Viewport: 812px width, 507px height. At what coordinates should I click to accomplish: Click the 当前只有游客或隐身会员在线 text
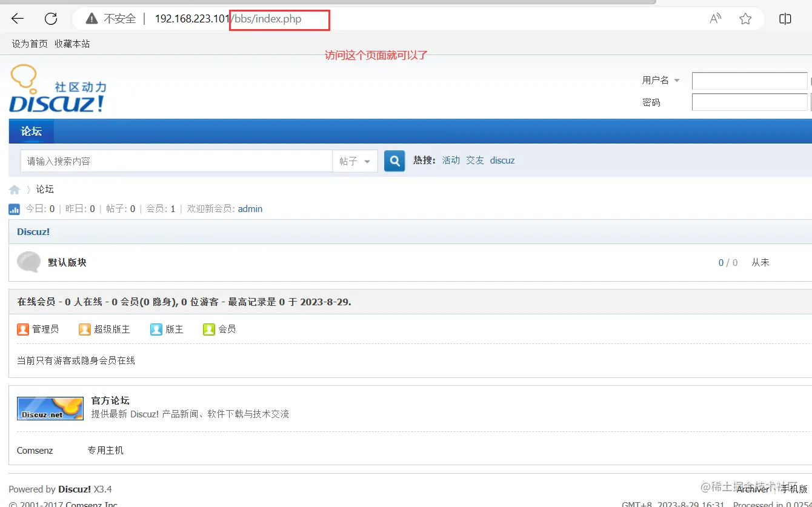(76, 360)
